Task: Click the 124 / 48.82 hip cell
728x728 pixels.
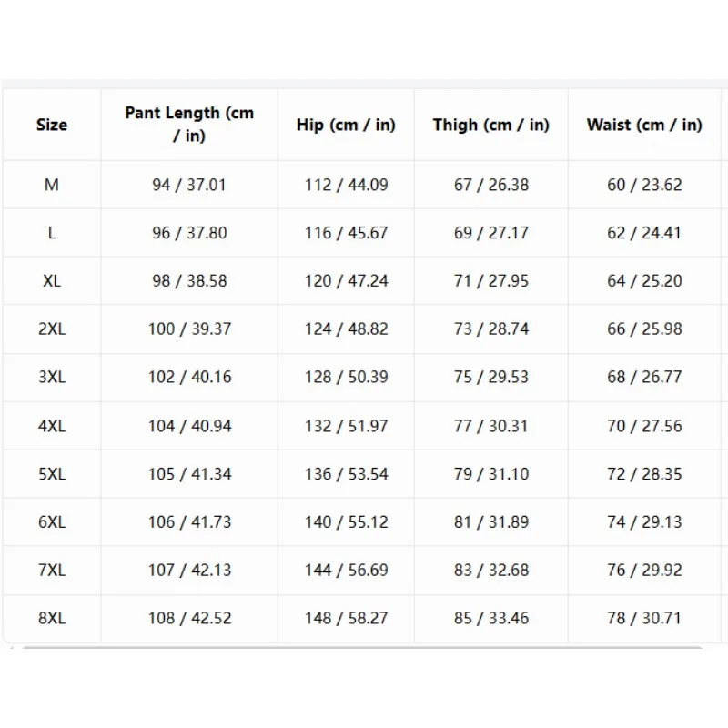Action: point(346,329)
